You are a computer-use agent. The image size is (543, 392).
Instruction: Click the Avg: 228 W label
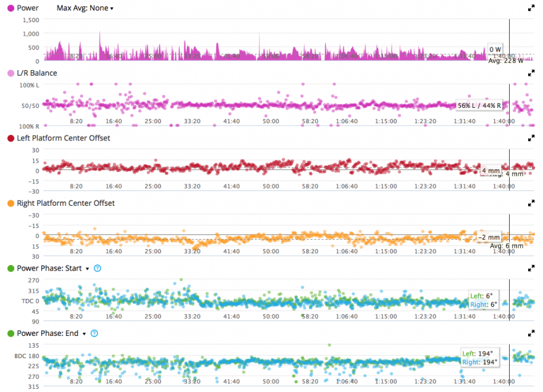(x=506, y=60)
